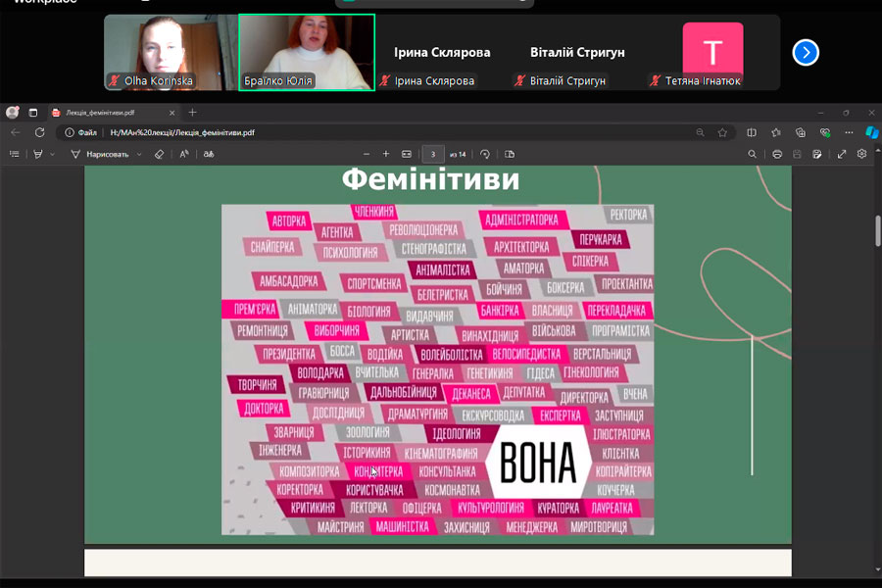Select the Erase tool in PDF toolbar
The width and height of the screenshot is (882, 588).
click(x=160, y=154)
